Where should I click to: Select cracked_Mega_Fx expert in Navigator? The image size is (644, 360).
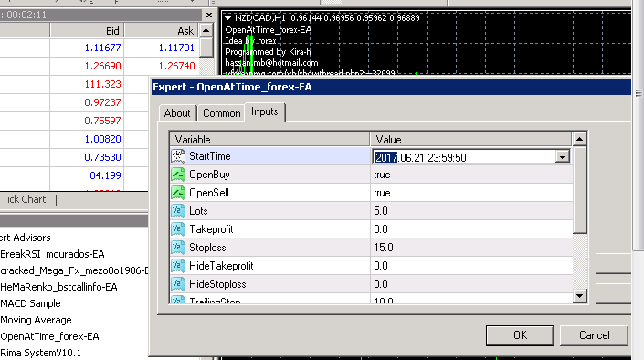tap(74, 270)
